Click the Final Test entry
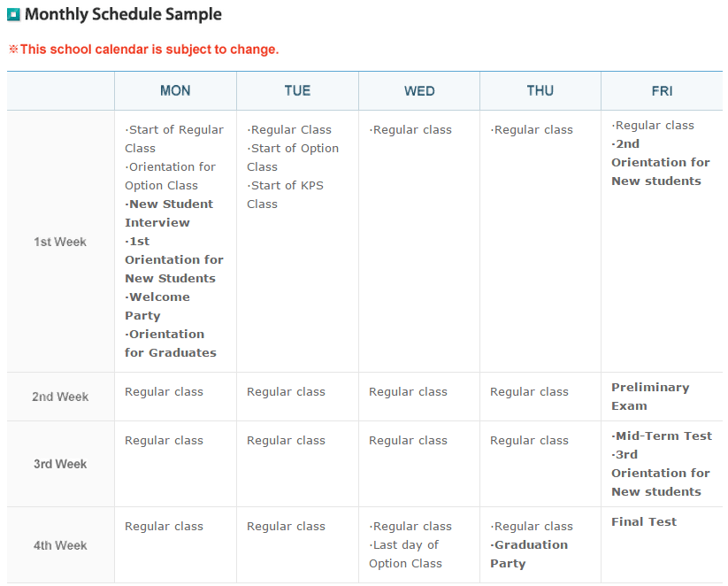728x586 pixels. tap(644, 522)
